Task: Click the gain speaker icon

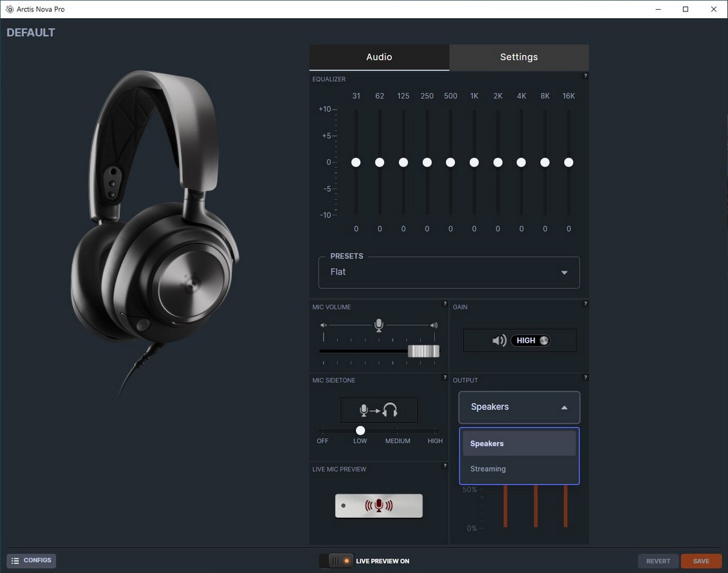Action: 499,341
